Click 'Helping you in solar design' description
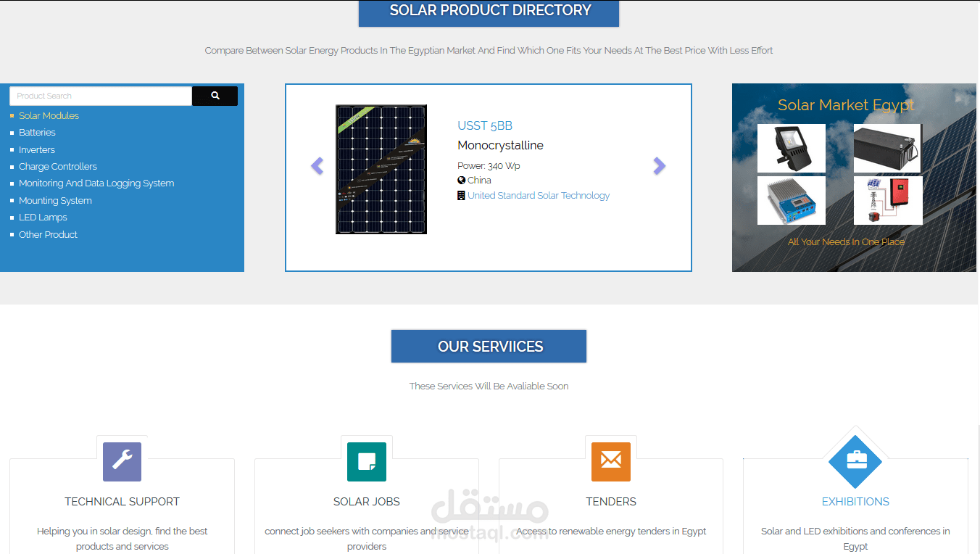This screenshot has width=980, height=554. pos(122,539)
